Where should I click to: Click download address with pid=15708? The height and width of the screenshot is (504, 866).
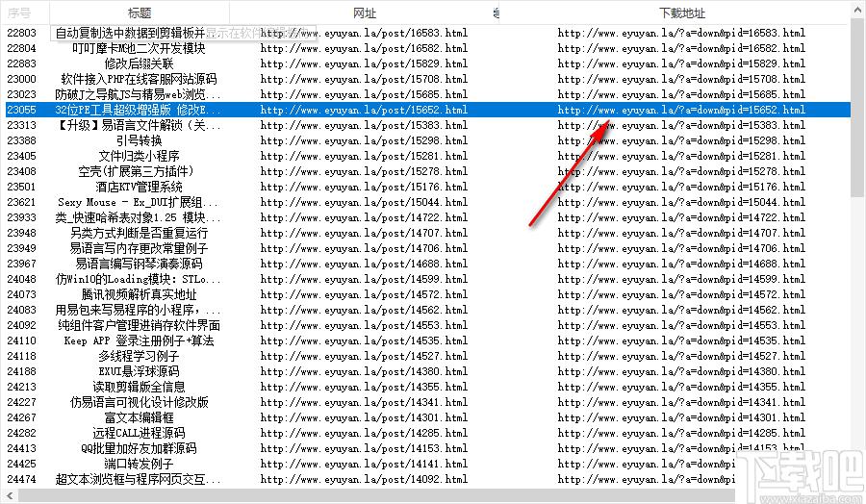(681, 79)
